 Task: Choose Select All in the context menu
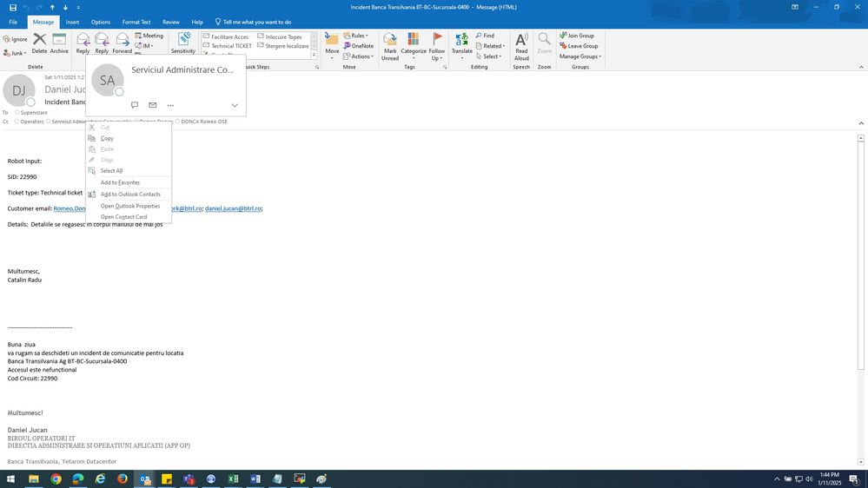pos(129,171)
